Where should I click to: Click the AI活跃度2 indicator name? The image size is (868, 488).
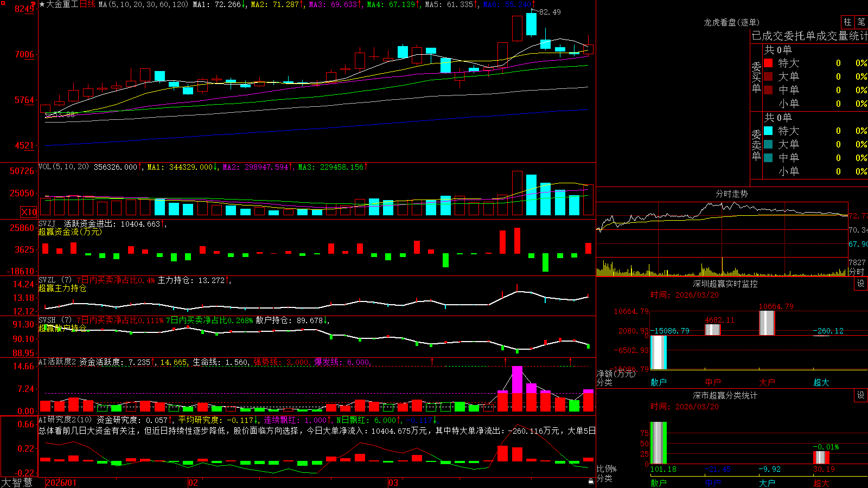pyautogui.click(x=58, y=362)
